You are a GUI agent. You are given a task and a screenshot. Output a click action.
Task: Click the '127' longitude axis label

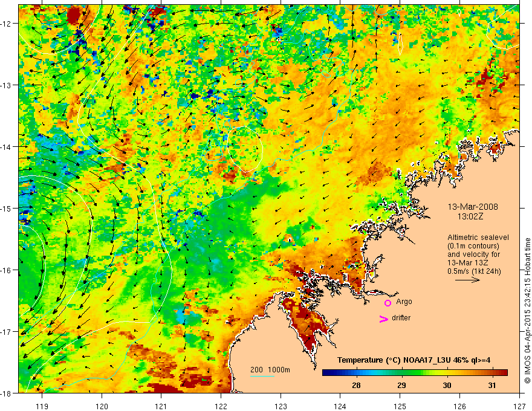tap(519, 406)
